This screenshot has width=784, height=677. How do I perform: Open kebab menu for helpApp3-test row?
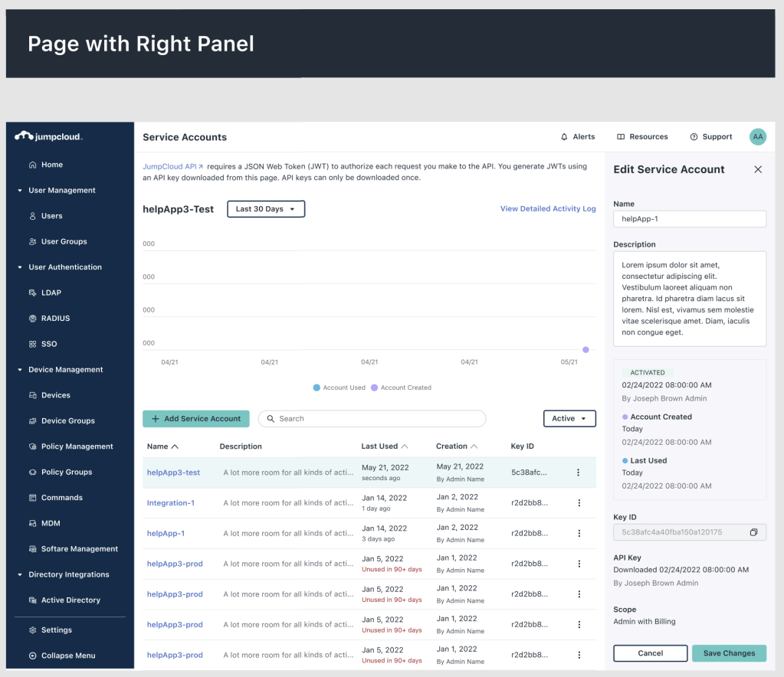click(x=579, y=473)
